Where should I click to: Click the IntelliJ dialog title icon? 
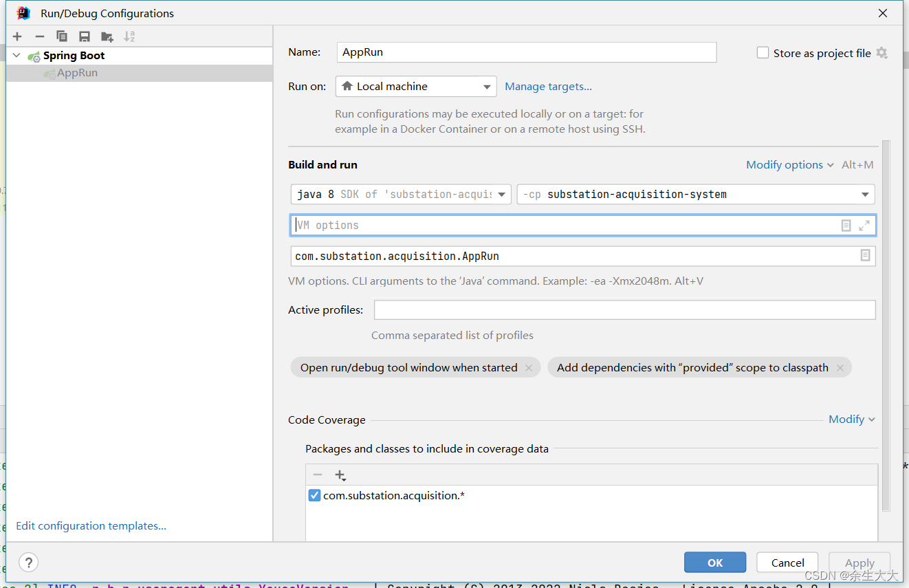(x=23, y=13)
